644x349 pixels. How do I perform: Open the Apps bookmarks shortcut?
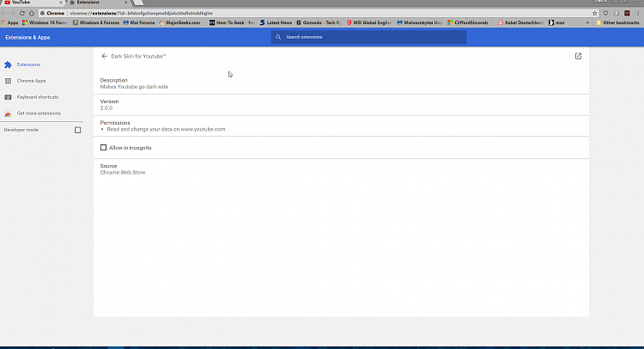9,22
